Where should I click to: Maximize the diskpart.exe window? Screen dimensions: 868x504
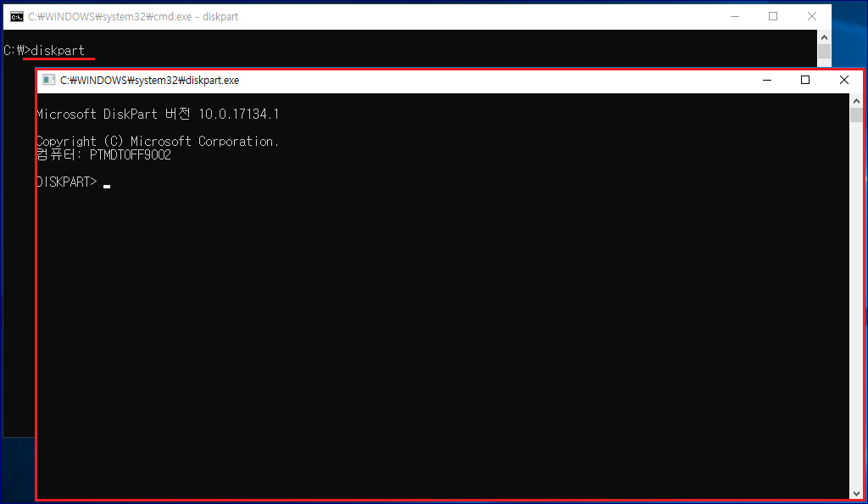(x=805, y=81)
